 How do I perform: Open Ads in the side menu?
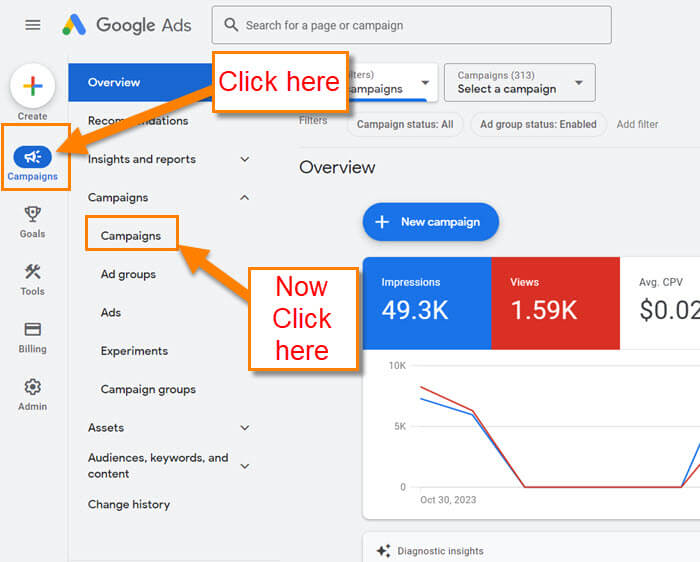[111, 312]
